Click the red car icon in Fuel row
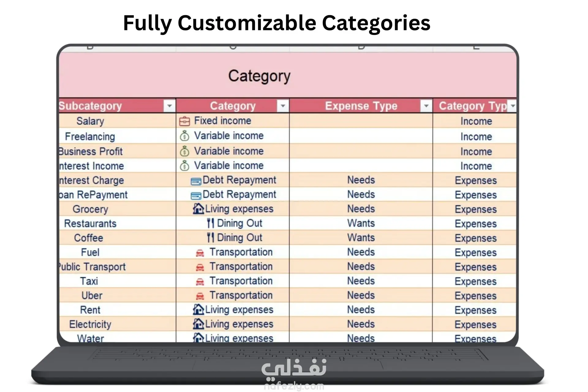 pyautogui.click(x=200, y=253)
